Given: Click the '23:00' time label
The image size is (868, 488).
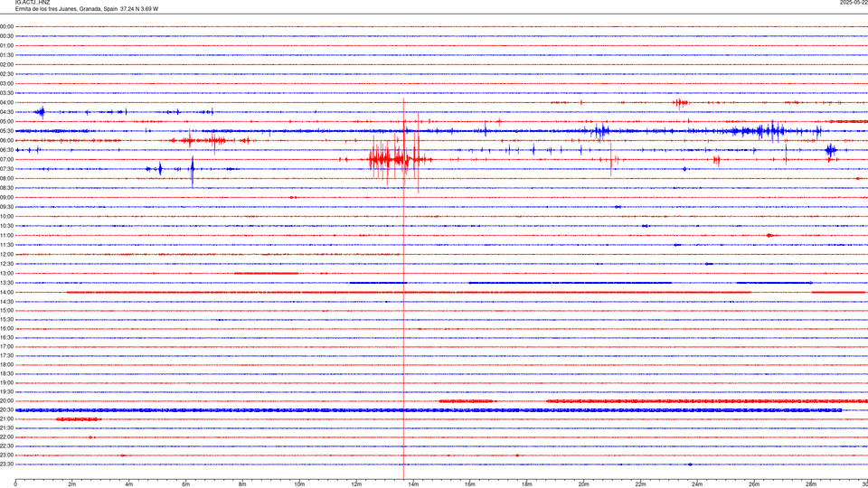Looking at the screenshot, I should coord(6,455).
